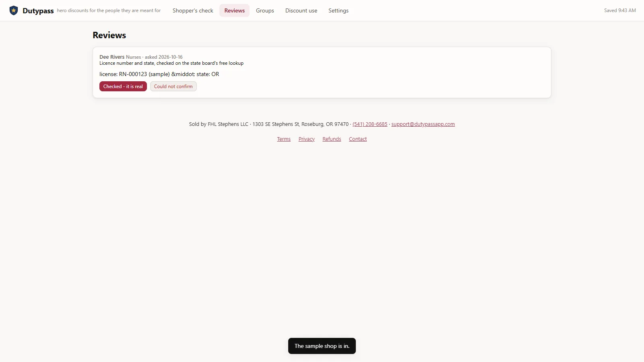Click the Dutypass brand name
644x362 pixels.
(38, 11)
